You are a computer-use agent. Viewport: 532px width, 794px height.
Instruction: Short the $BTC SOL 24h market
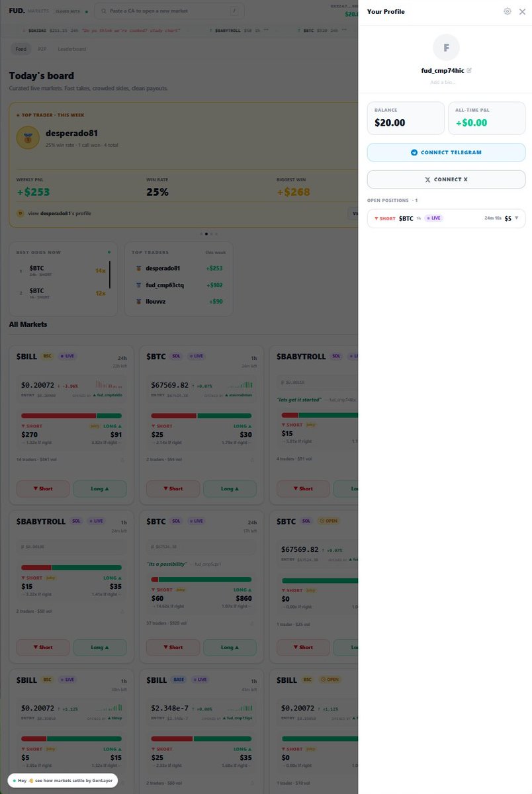(173, 647)
